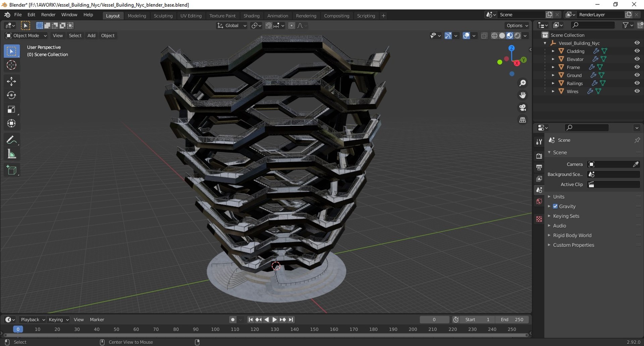644x346 pixels.
Task: Toggle snapping magnet in header
Action: (268, 25)
